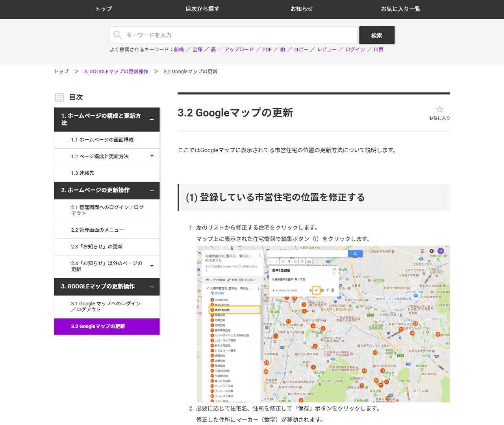Open the お気に入り一覧 top menu
504x425 pixels.
400,9
